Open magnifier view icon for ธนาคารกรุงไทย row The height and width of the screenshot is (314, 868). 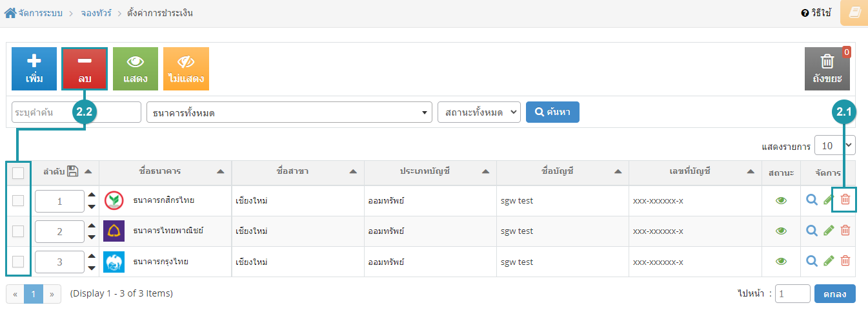point(812,261)
